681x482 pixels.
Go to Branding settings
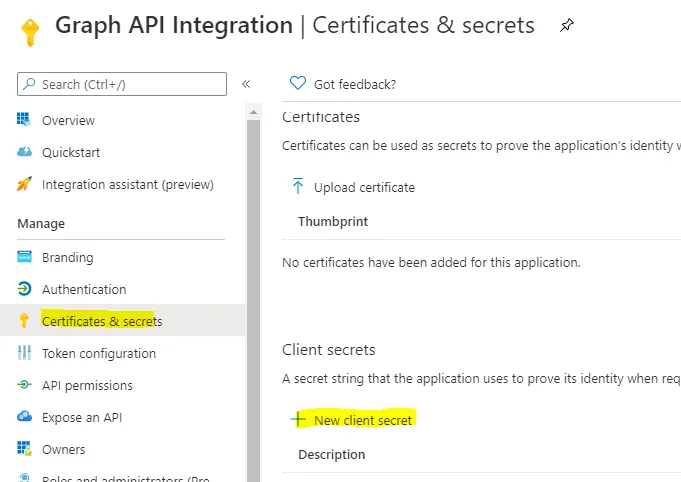click(x=67, y=258)
